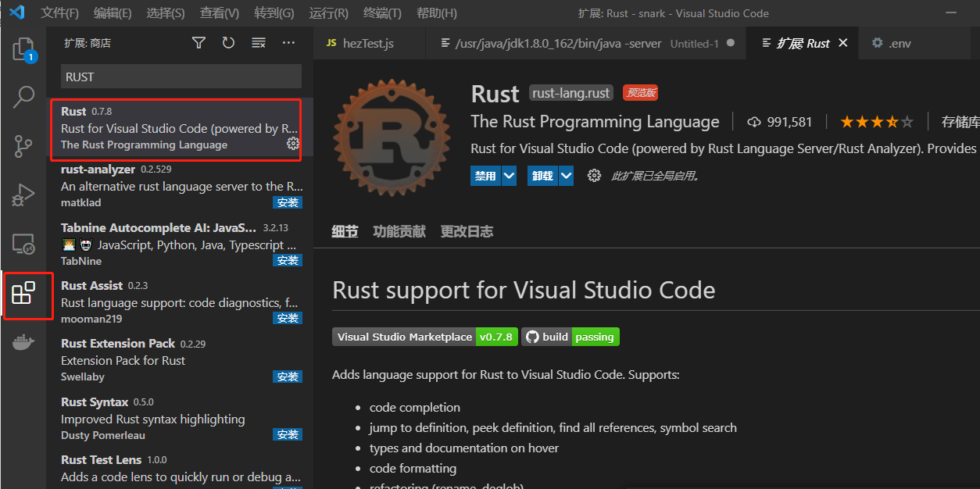The width and height of the screenshot is (980, 489).
Task: Open the 存储库 repository link
Action: pos(963,121)
